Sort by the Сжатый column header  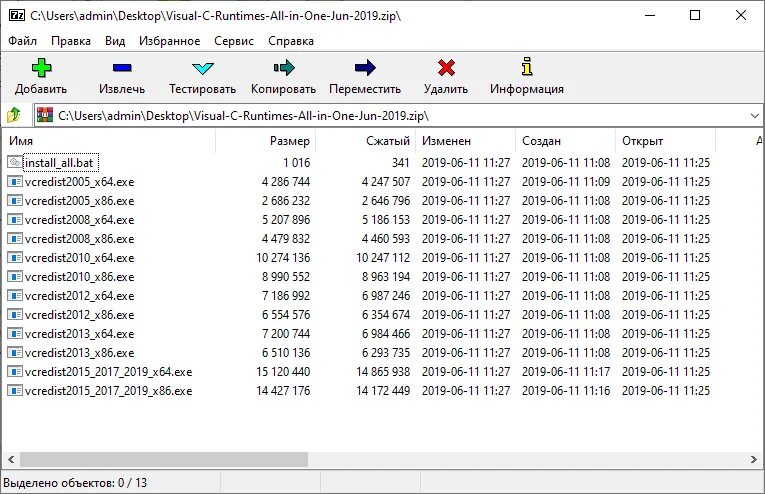(366, 141)
